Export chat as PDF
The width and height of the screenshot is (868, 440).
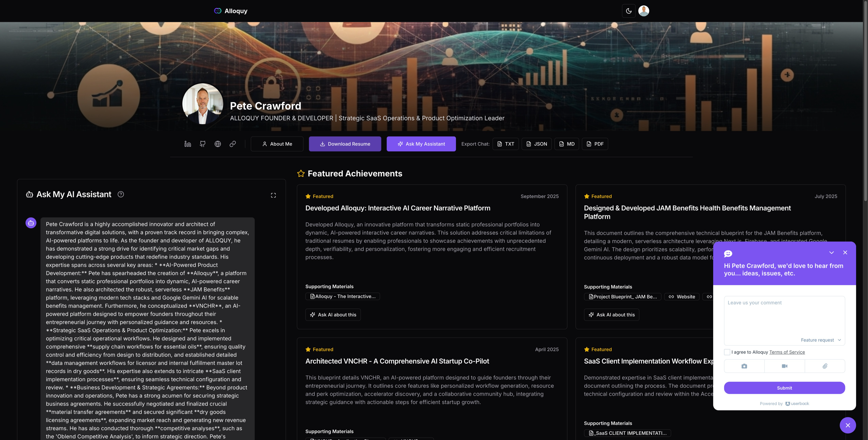point(595,144)
